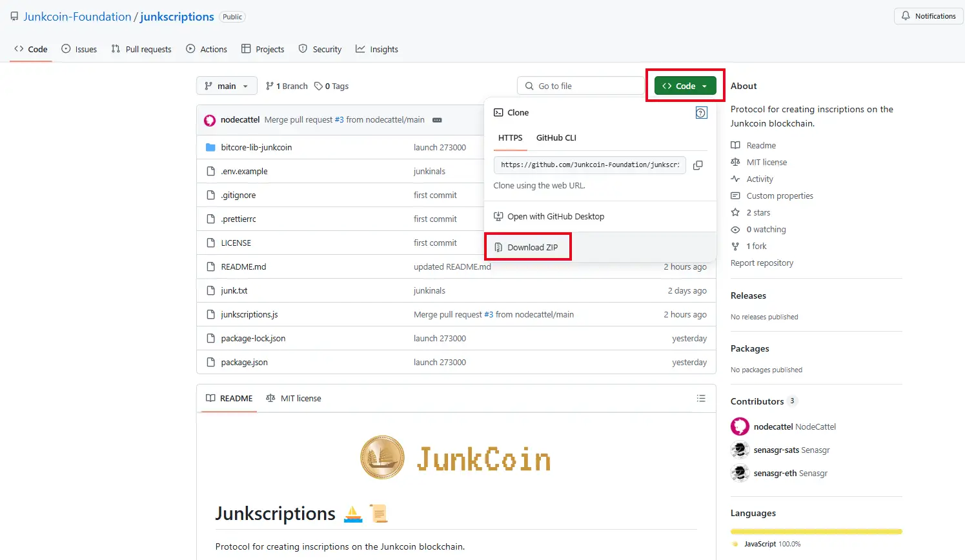The width and height of the screenshot is (965, 560).
Task: Click the Clone terminal icon
Action: (498, 112)
